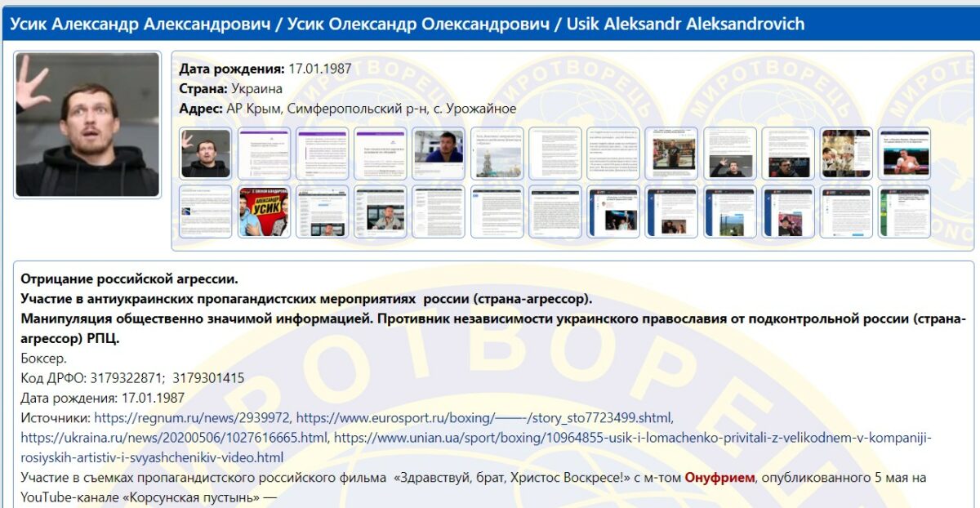980x508 pixels.
Task: Open the first gallery thumbnail of hooded man
Action: pos(205,154)
